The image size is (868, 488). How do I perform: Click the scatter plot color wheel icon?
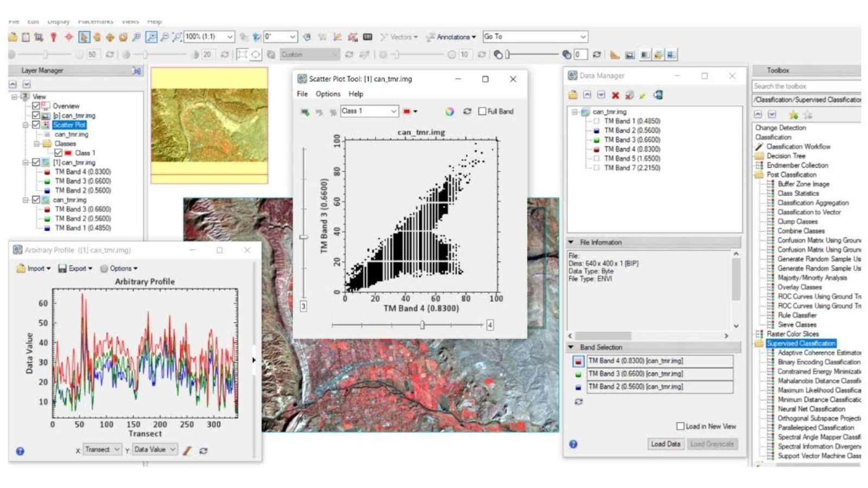coord(450,111)
